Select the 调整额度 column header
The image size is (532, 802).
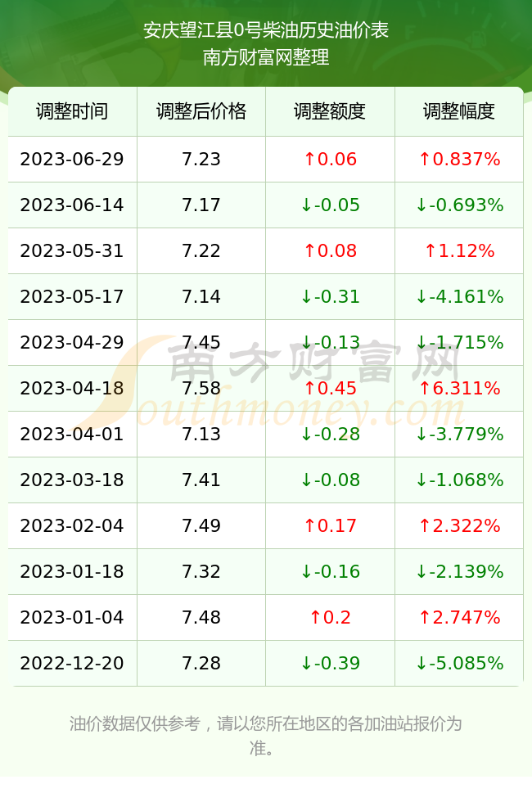(330, 111)
